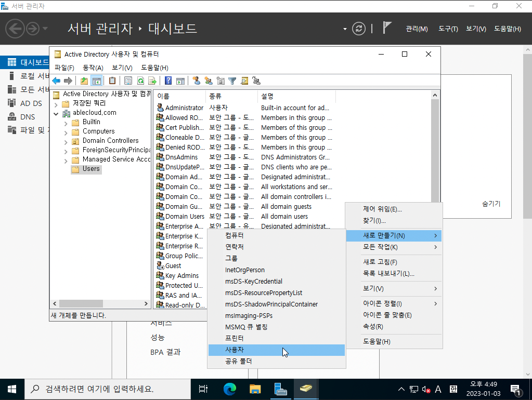Click the blue Back arrow in AD toolbar
Viewport: 532px width, 400px height.
click(x=56, y=81)
